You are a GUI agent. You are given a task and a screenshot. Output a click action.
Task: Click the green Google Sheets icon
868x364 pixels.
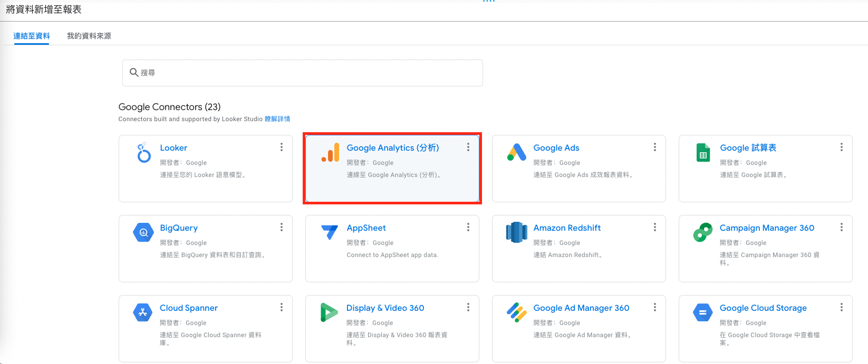[703, 152]
